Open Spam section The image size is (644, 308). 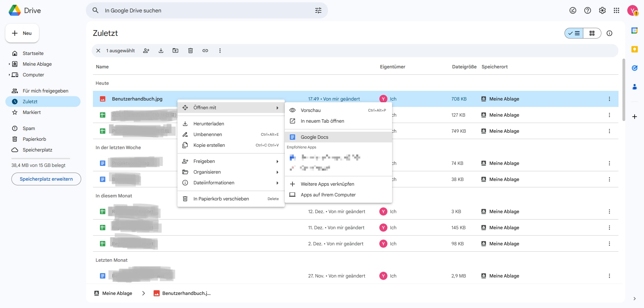pyautogui.click(x=43, y=128)
